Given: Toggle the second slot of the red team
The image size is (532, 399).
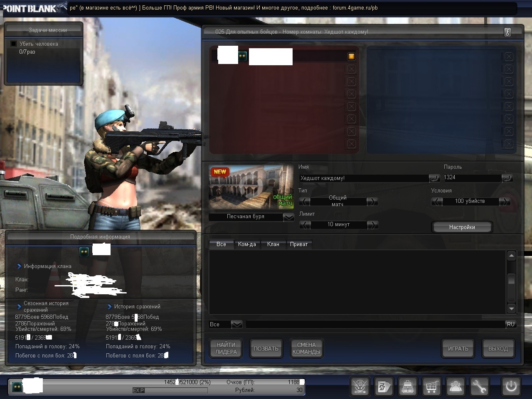Looking at the screenshot, I should click(351, 69).
